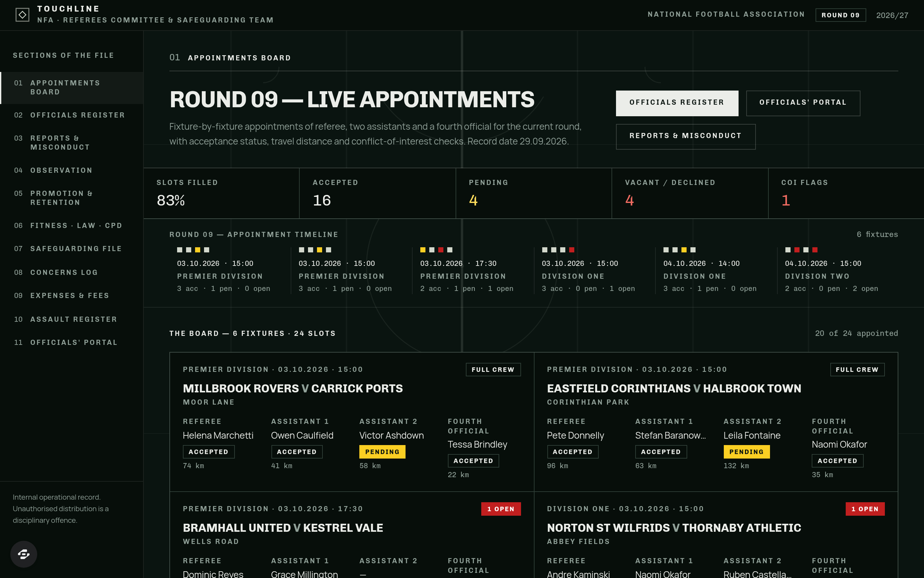Click assistant Owen Caulfield name

coord(302,435)
